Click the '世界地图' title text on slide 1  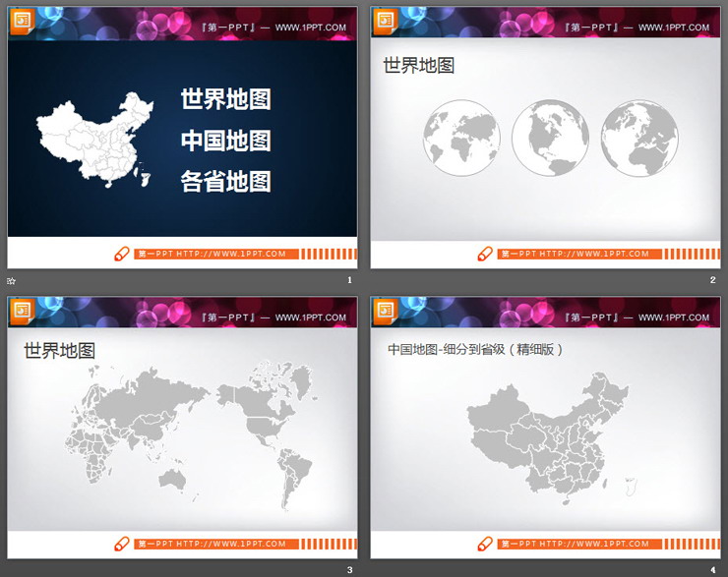point(225,99)
